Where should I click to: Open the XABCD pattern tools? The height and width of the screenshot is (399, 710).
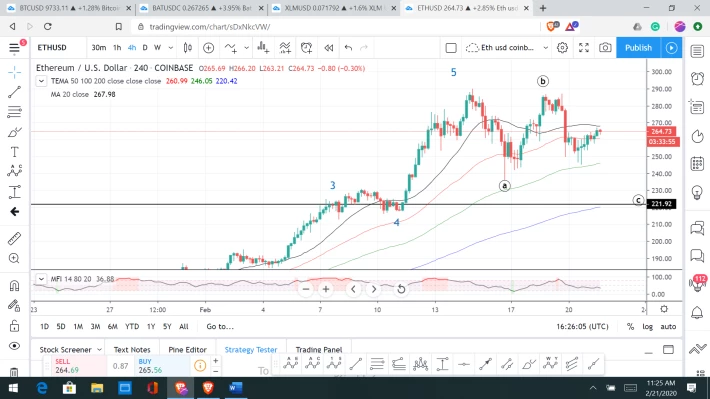(x=14, y=171)
